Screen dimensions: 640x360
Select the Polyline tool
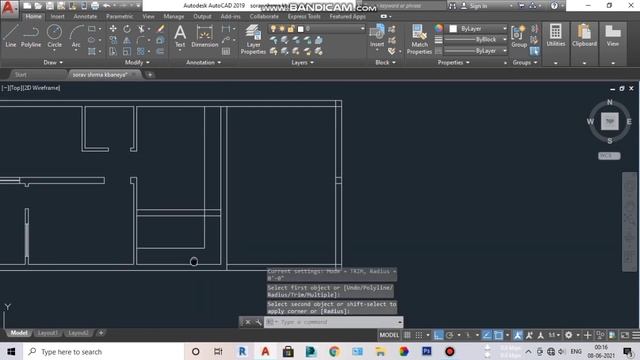[x=31, y=36]
